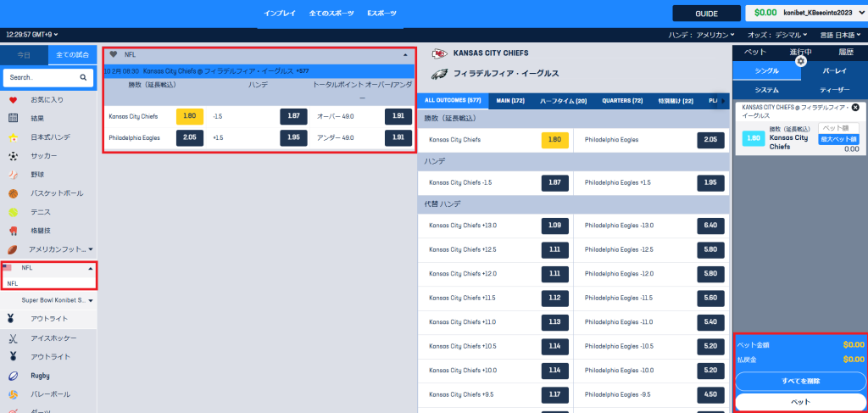Image resolution: width=868 pixels, height=413 pixels.
Task: Select the パーレイ bet type tab
Action: [834, 71]
